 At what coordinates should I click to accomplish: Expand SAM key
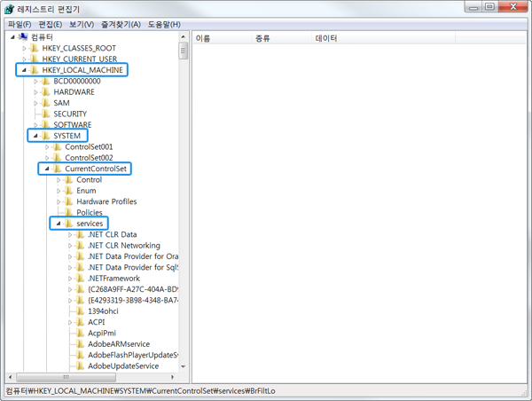click(35, 103)
